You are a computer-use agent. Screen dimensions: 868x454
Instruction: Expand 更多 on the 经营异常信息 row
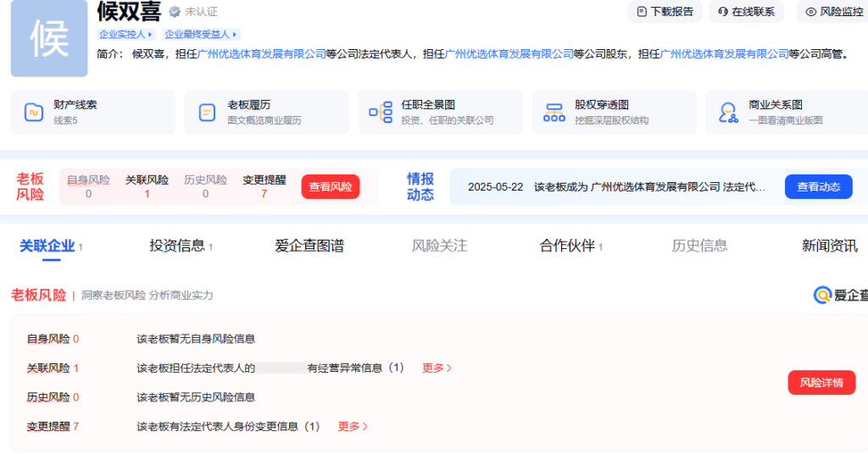pyautogui.click(x=437, y=368)
